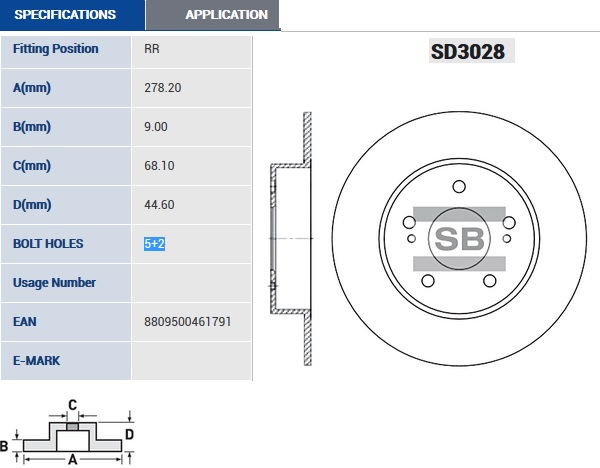Viewport: 600px width, 468px height.
Task: Click the Fitting Position row label
Action: click(x=55, y=49)
